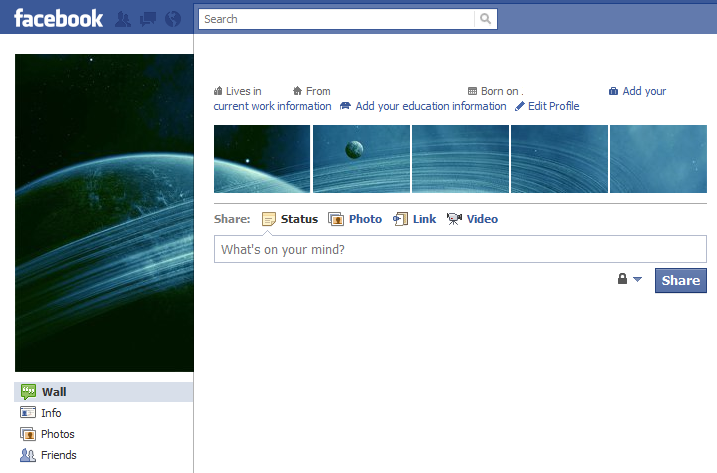
Task: Open the notifications globe icon
Action: point(173,19)
